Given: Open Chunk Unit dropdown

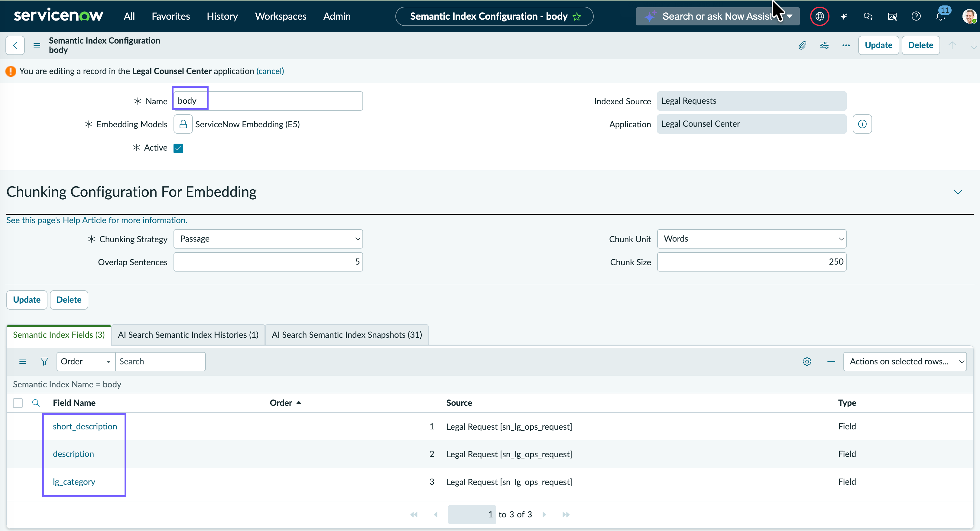Looking at the screenshot, I should click(x=751, y=239).
